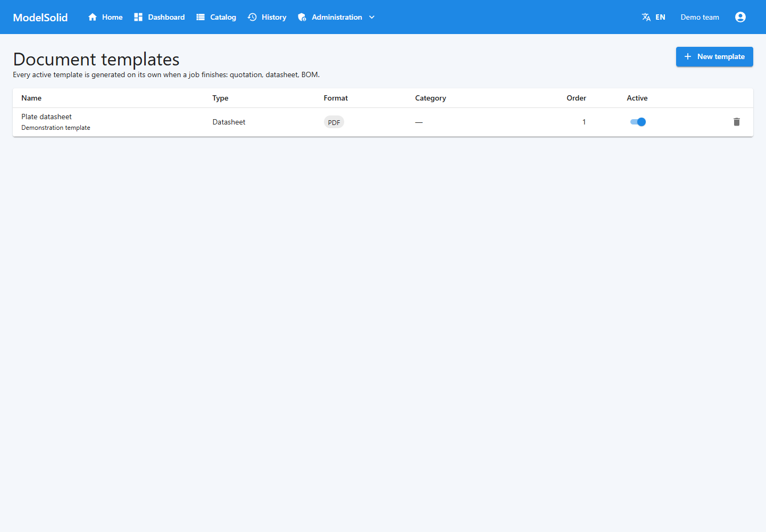The width and height of the screenshot is (766, 532).
Task: Click the Active column header
Action: pos(637,98)
